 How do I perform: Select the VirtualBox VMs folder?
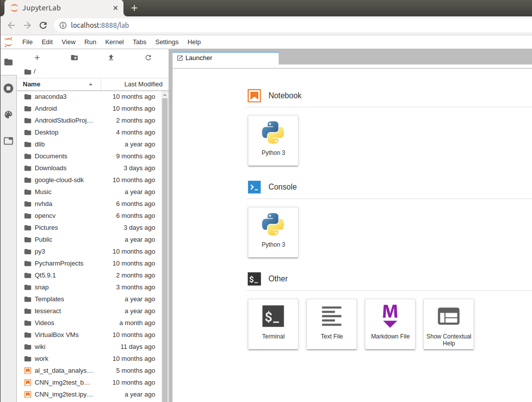click(x=90, y=335)
